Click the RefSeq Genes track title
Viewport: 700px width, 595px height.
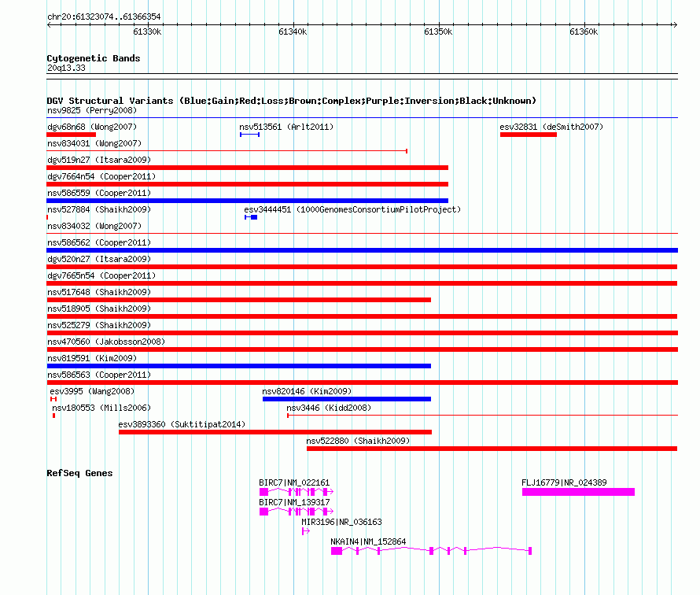[x=79, y=474]
